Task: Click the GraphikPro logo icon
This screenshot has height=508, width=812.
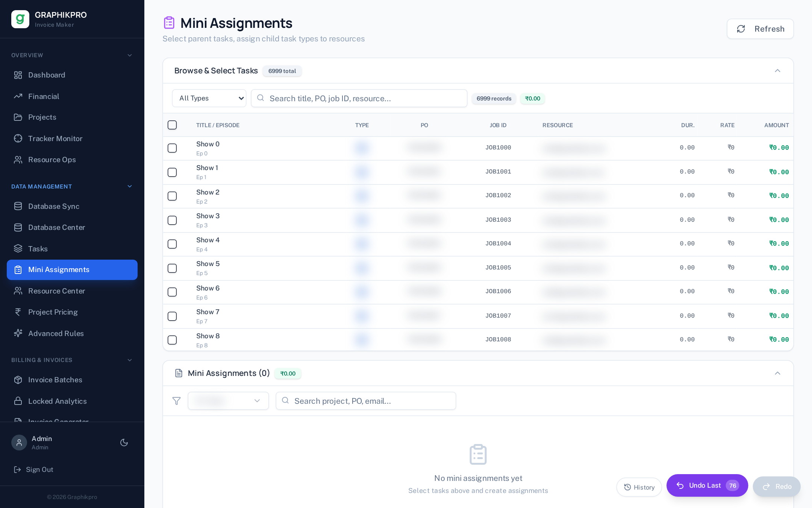Action: tap(20, 19)
